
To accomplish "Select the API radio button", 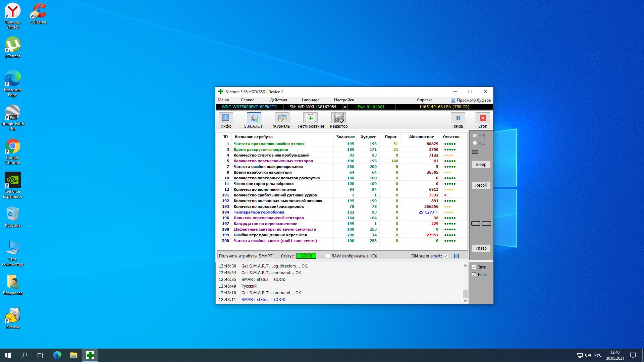I will point(475,136).
